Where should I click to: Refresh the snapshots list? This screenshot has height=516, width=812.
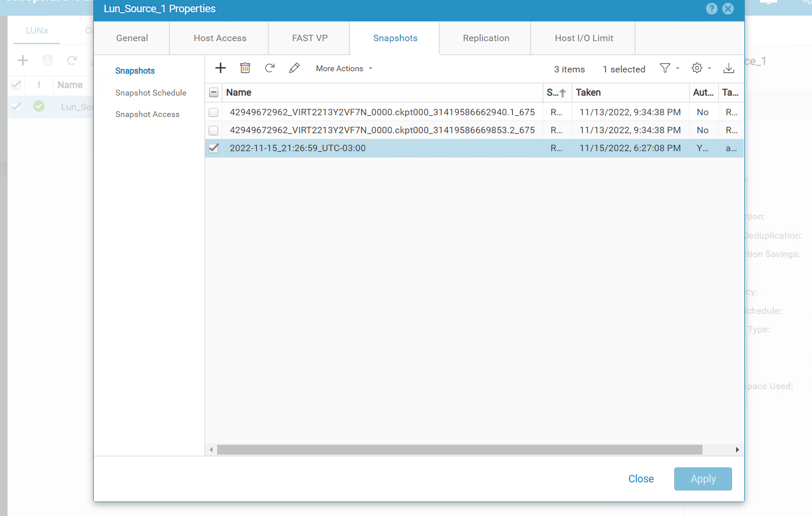point(270,68)
